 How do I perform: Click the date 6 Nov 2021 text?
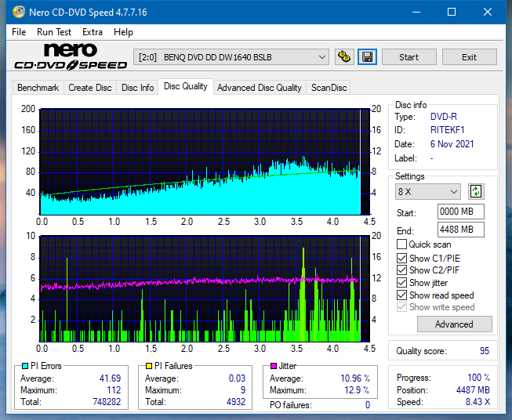coord(452,144)
